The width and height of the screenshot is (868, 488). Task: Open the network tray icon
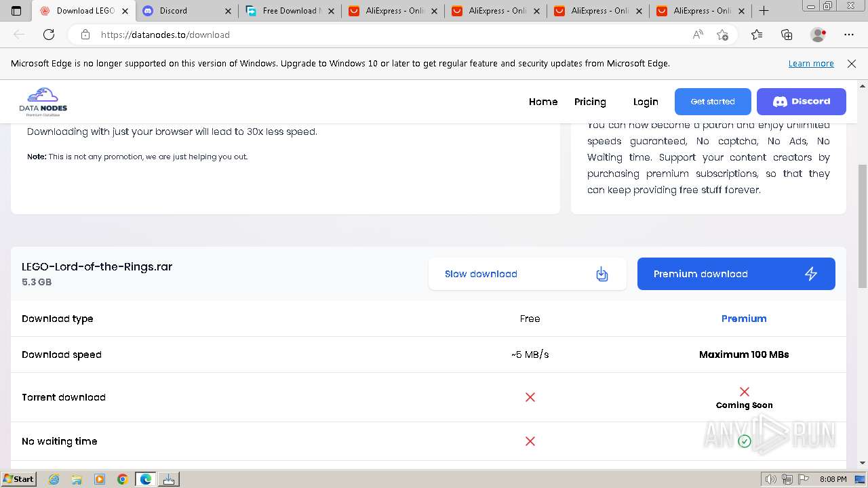pos(787,479)
